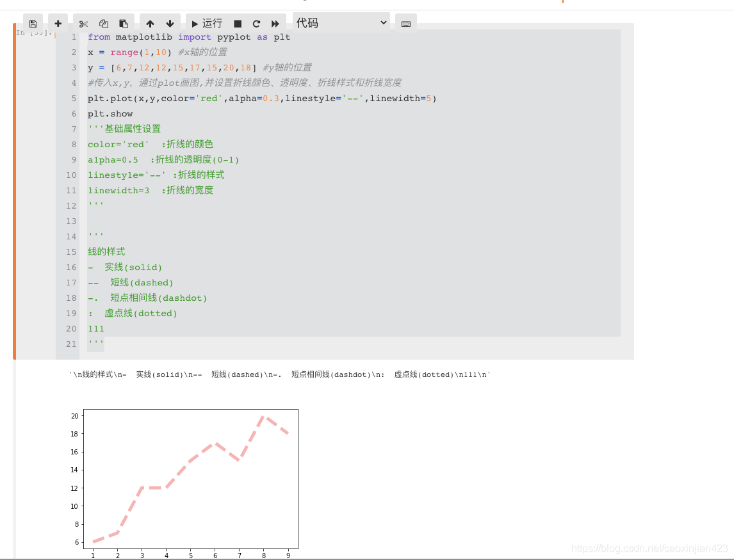
Task: Click the import pyplot line of code
Action: (189, 37)
